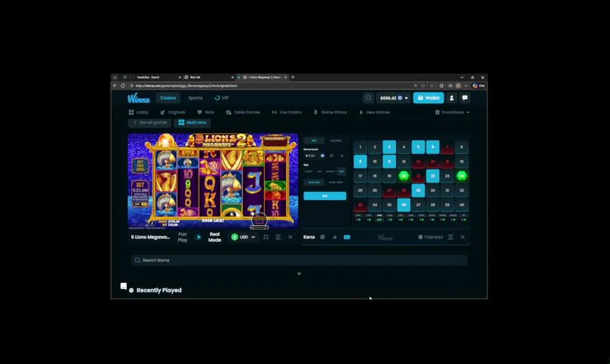Open the Lobby category
Image resolution: width=610 pixels, height=364 pixels.
pyautogui.click(x=139, y=112)
